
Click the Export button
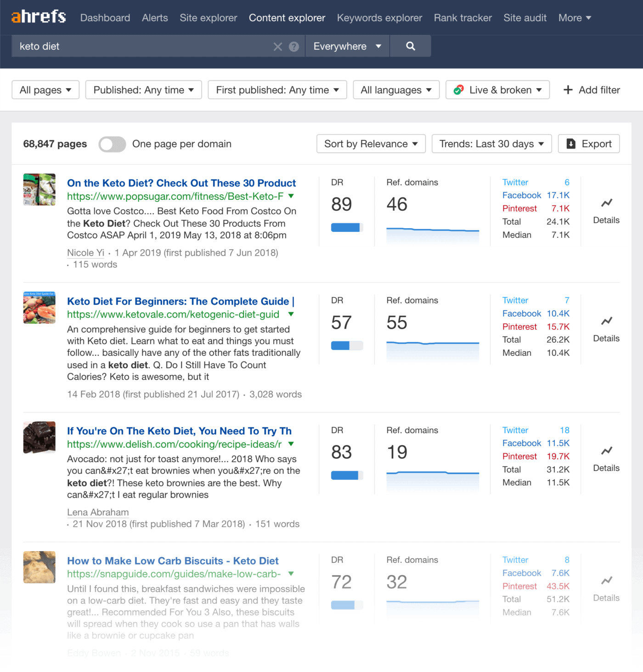589,144
